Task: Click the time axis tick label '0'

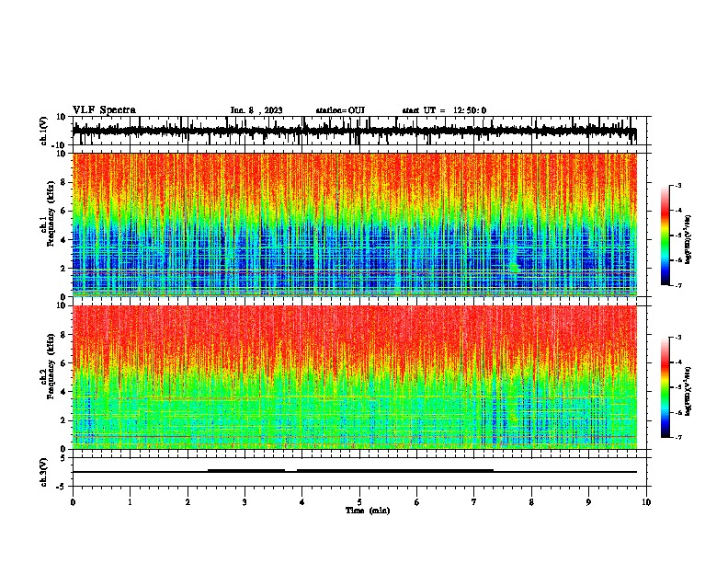Action: pos(73,502)
